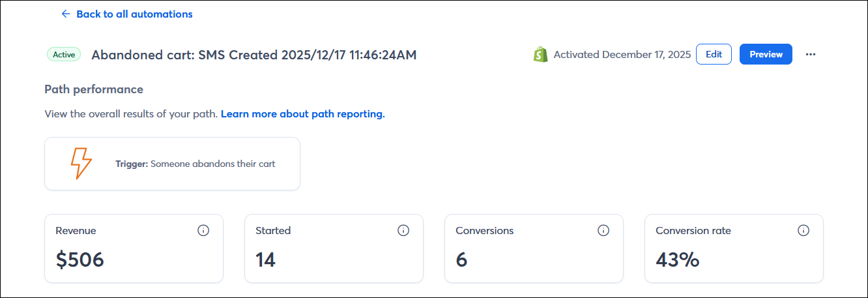Preview the automation path
The width and height of the screenshot is (868, 298).
[766, 54]
